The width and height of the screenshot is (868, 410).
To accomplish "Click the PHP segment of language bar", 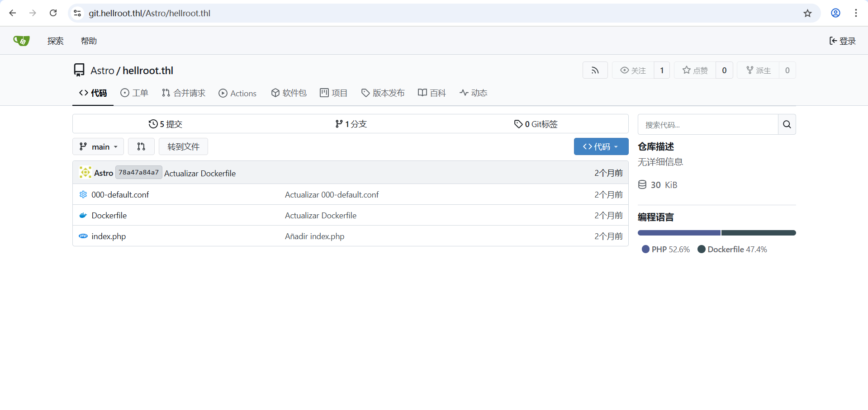I will pyautogui.click(x=679, y=233).
